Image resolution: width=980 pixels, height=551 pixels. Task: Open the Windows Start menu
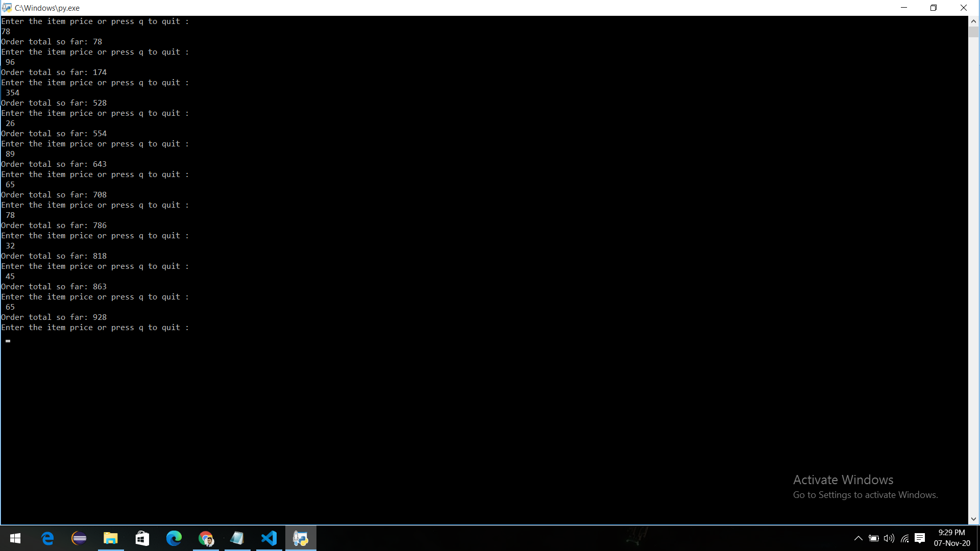[x=15, y=538]
